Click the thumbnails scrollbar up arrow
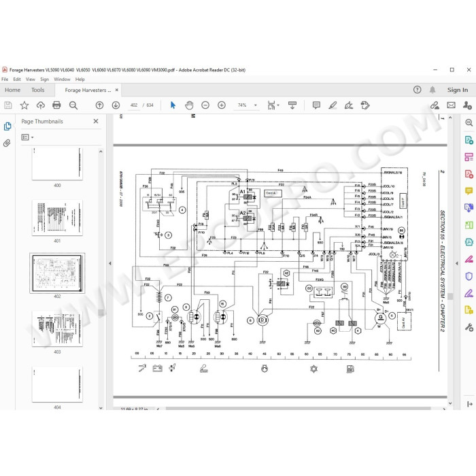 point(101,151)
